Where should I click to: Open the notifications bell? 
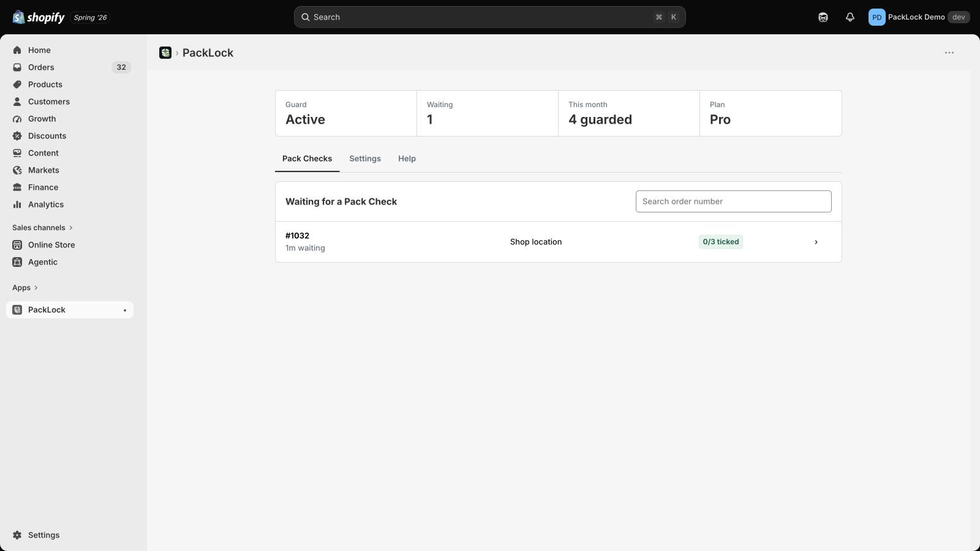tap(850, 17)
